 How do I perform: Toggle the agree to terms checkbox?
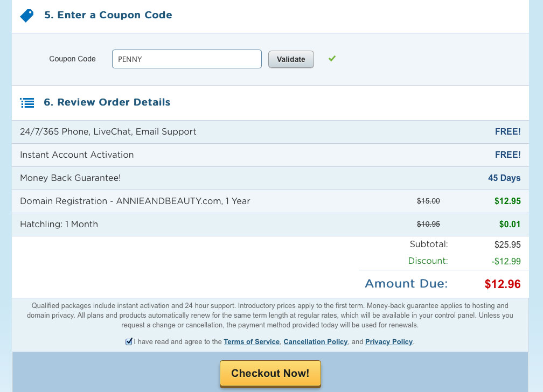click(128, 342)
